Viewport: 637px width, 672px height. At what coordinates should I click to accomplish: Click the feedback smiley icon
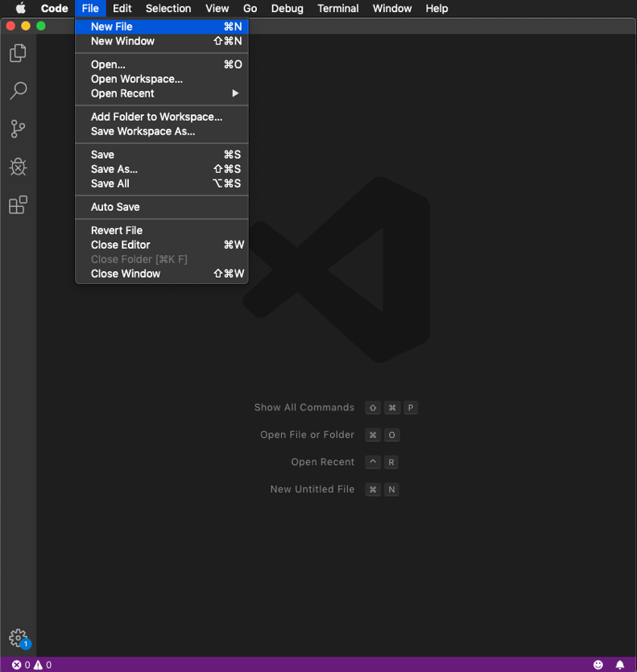(598, 665)
